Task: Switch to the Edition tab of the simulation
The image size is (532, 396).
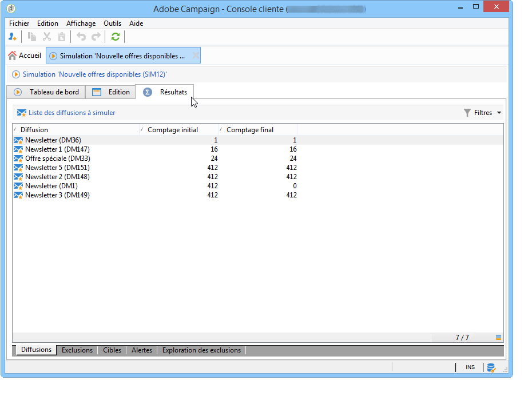Action: 110,92
